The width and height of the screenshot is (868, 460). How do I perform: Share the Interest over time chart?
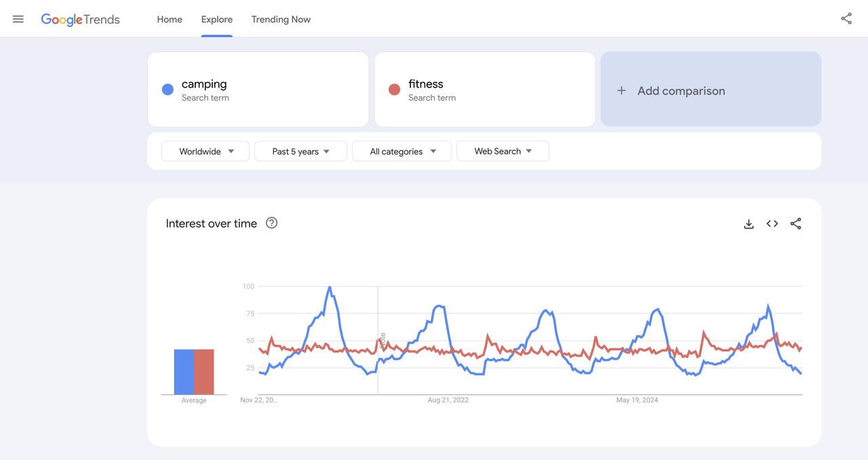click(795, 224)
